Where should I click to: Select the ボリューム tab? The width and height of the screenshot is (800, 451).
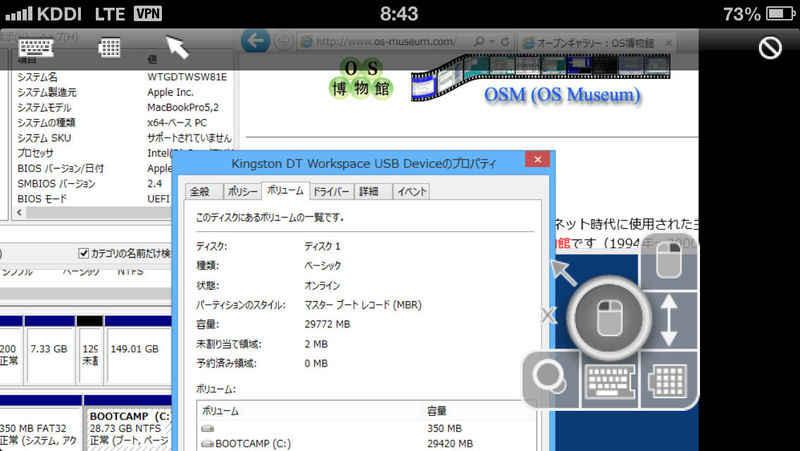(285, 190)
